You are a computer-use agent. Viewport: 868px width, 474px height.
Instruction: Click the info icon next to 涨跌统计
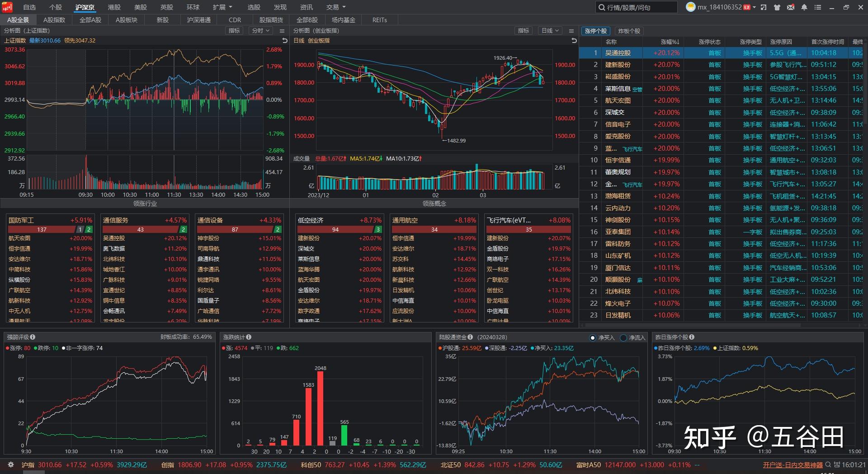(249, 337)
